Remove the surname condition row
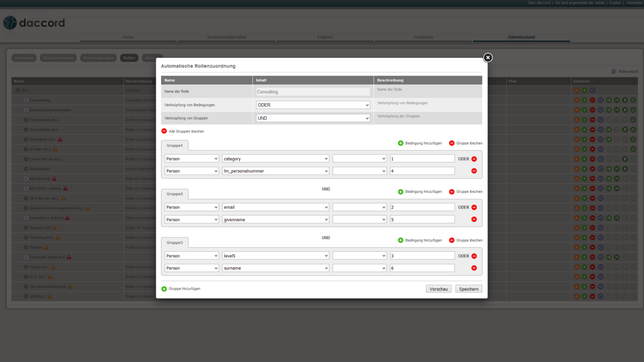Screen dimensions: 644x362 pyautogui.click(x=474, y=268)
